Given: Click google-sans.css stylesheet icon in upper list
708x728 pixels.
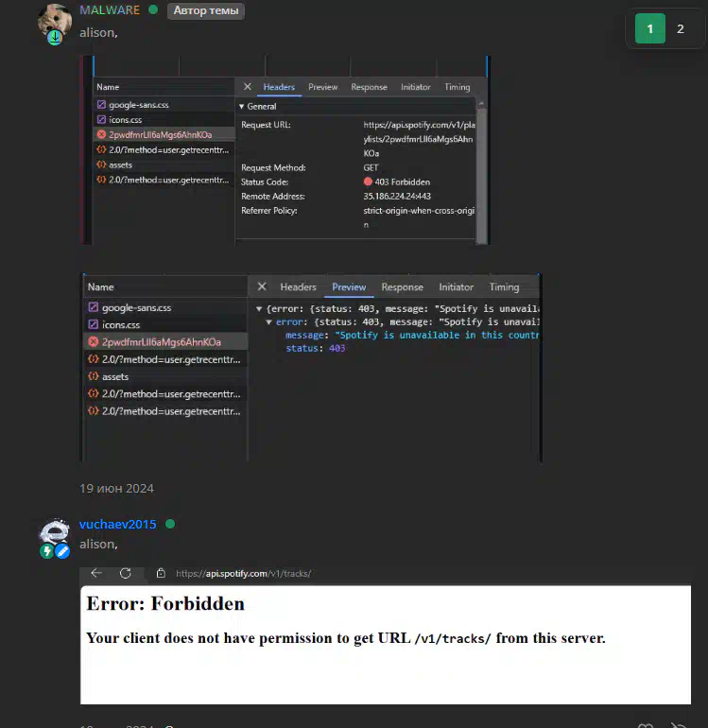Looking at the screenshot, I should (101, 104).
